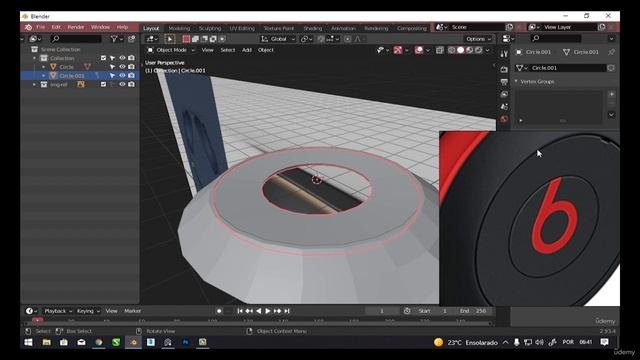Switch to wireframe viewport shading

tap(451, 50)
